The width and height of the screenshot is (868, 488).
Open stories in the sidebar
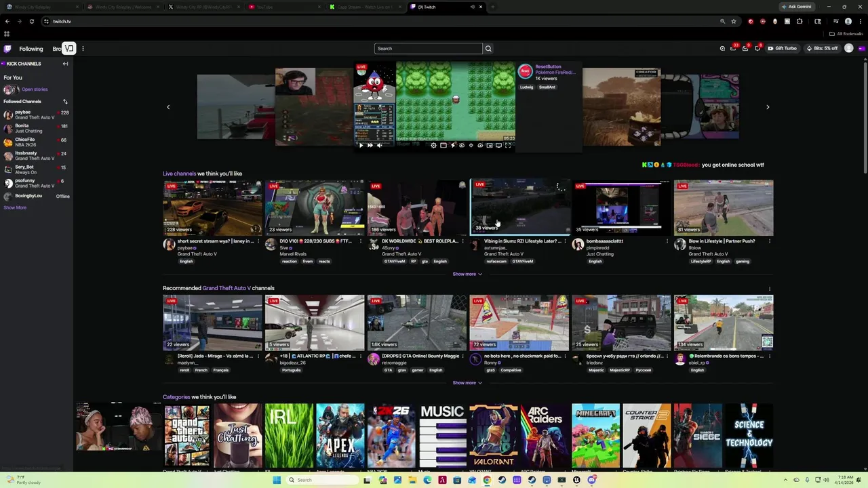click(35, 89)
